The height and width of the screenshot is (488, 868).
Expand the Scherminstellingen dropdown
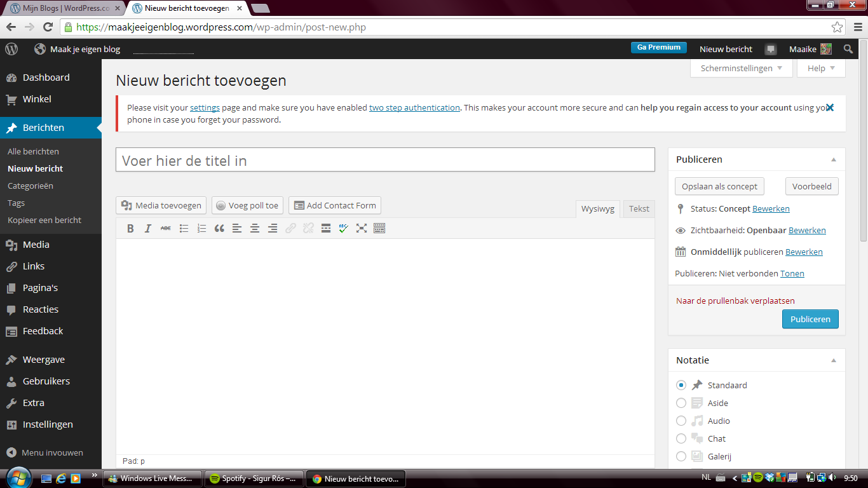[x=741, y=68]
